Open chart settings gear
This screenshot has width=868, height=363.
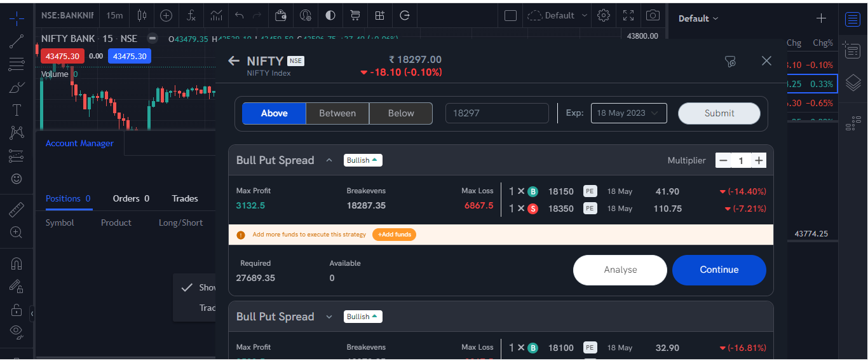tap(604, 15)
